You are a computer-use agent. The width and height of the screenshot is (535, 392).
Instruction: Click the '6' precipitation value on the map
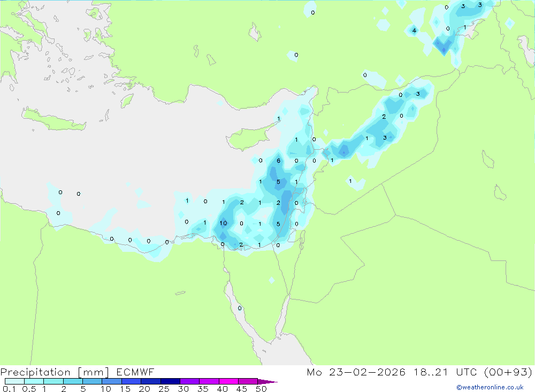(x=278, y=160)
